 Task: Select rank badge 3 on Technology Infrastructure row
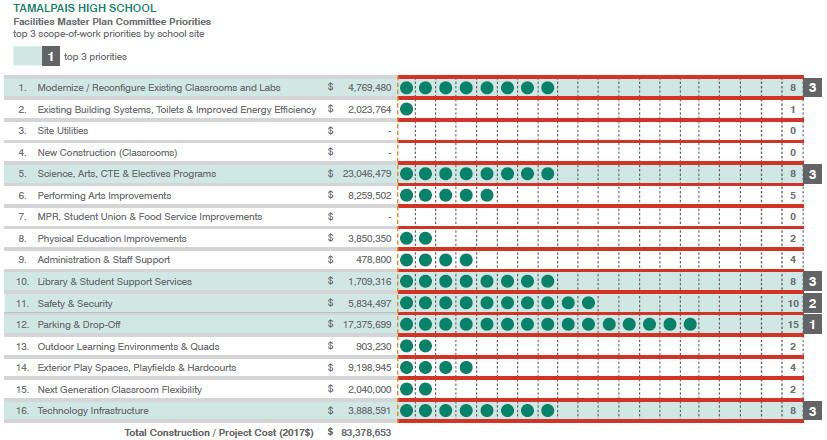(814, 410)
